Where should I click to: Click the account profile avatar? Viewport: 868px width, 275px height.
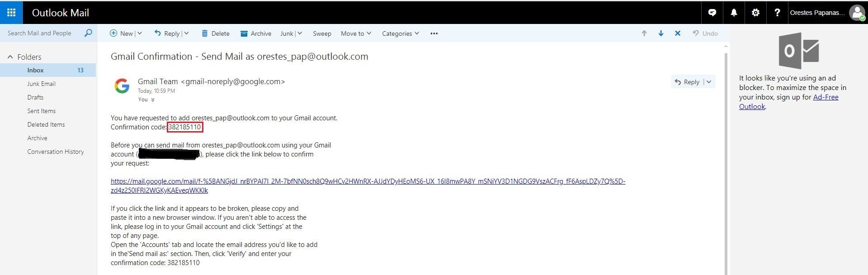coord(857,13)
